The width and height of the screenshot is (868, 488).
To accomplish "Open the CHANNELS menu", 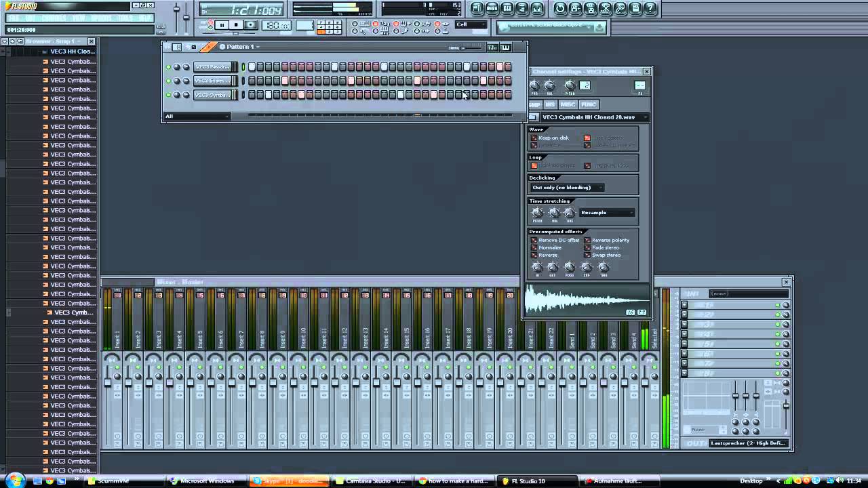I will click(x=54, y=18).
